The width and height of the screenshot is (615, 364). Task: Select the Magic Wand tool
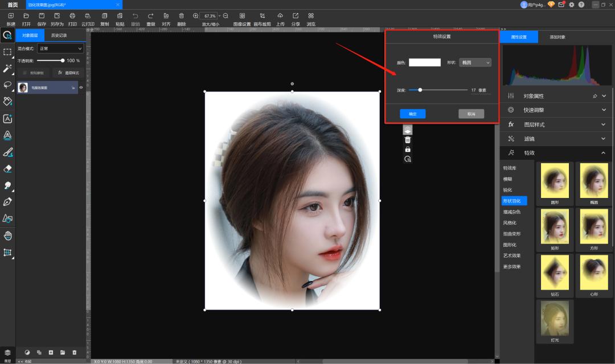pyautogui.click(x=7, y=68)
